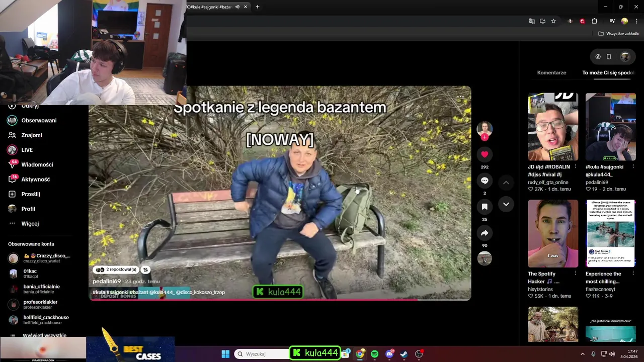Screen dimensions: 644x362
Task: Go to next video with down chevron
Action: (506, 204)
